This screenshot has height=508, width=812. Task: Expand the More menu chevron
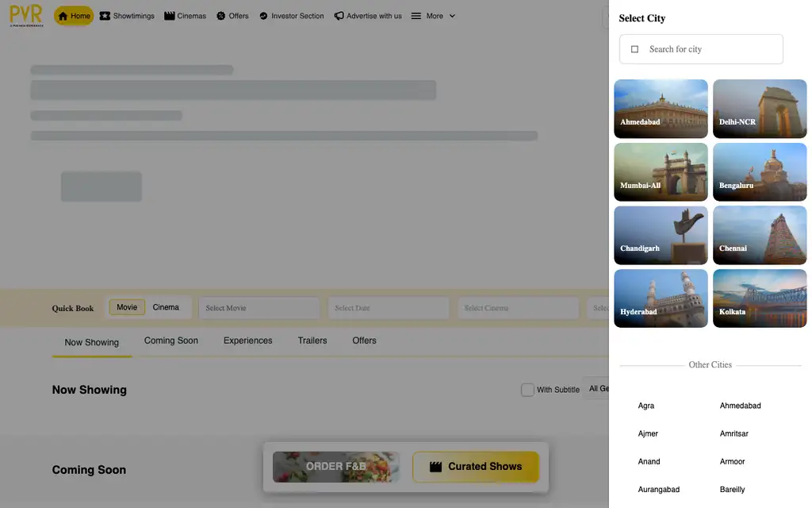452,16
